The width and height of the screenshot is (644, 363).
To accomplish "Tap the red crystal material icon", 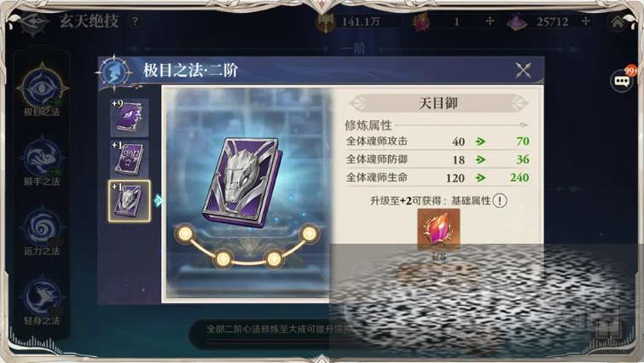I will coord(438,228).
